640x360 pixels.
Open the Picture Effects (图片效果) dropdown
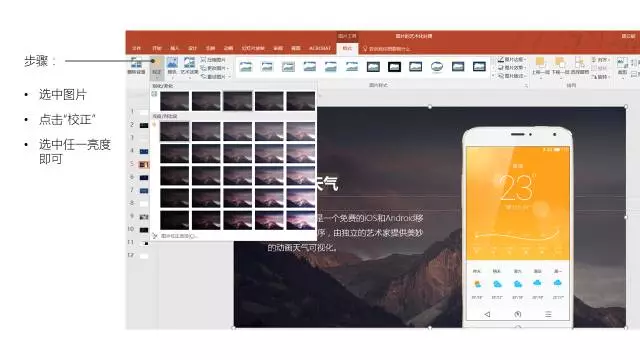coord(512,68)
